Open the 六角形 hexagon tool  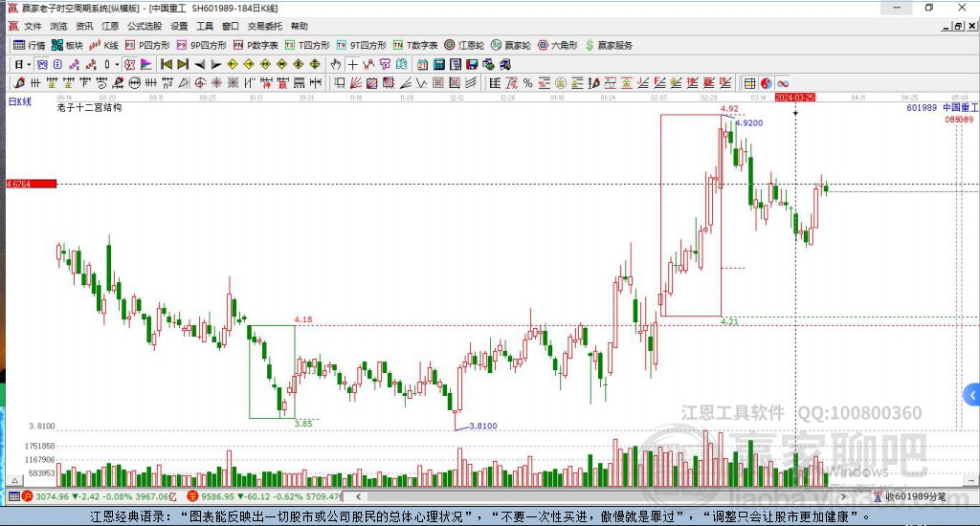558,45
